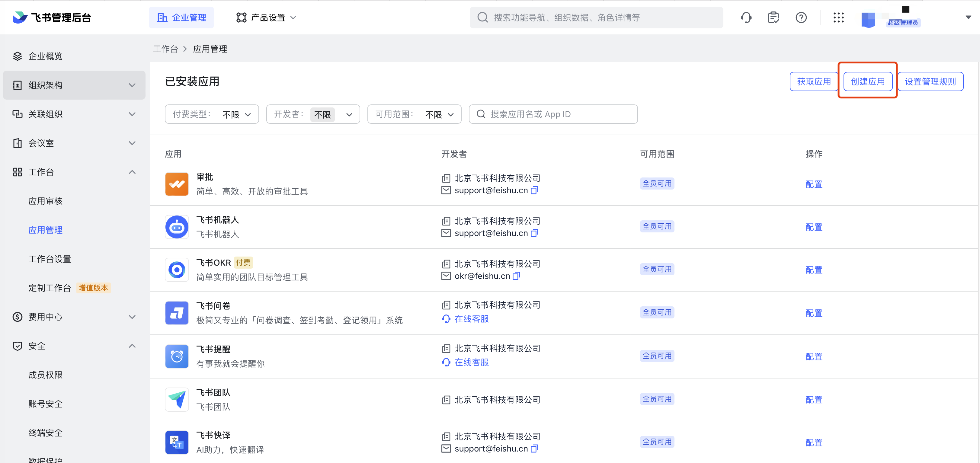Open the customer service headset icon
Image resolution: width=980 pixels, height=463 pixels.
746,18
